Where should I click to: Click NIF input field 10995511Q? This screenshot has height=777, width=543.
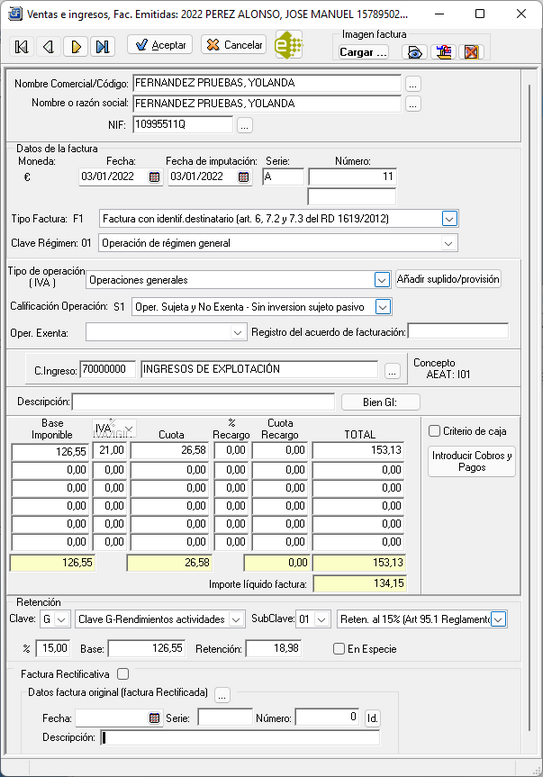182,124
